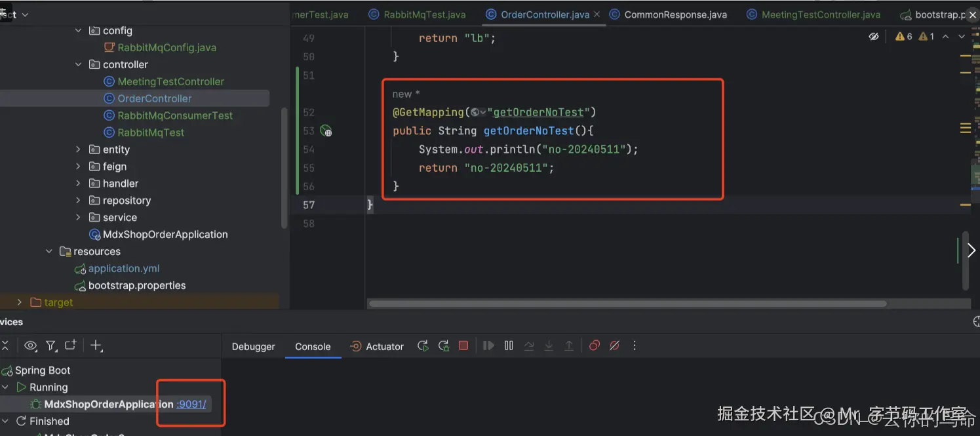Image resolution: width=980 pixels, height=436 pixels.
Task: Click the Step Out up-arrow icon
Action: (x=569, y=346)
